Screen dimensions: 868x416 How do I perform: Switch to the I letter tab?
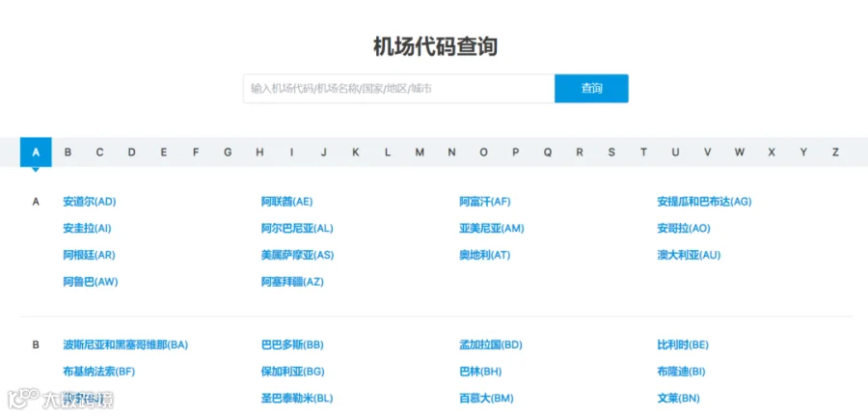(x=291, y=153)
